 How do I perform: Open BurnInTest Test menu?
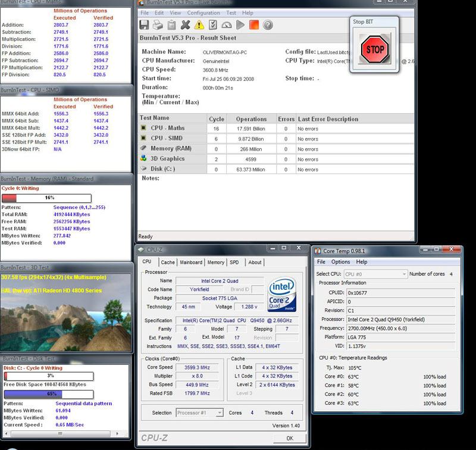[231, 12]
